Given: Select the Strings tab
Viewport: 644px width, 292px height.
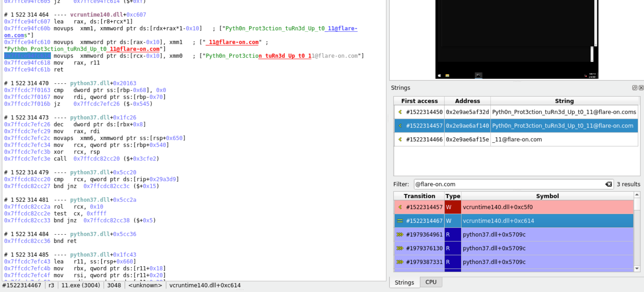Looking at the screenshot, I should [404, 282].
